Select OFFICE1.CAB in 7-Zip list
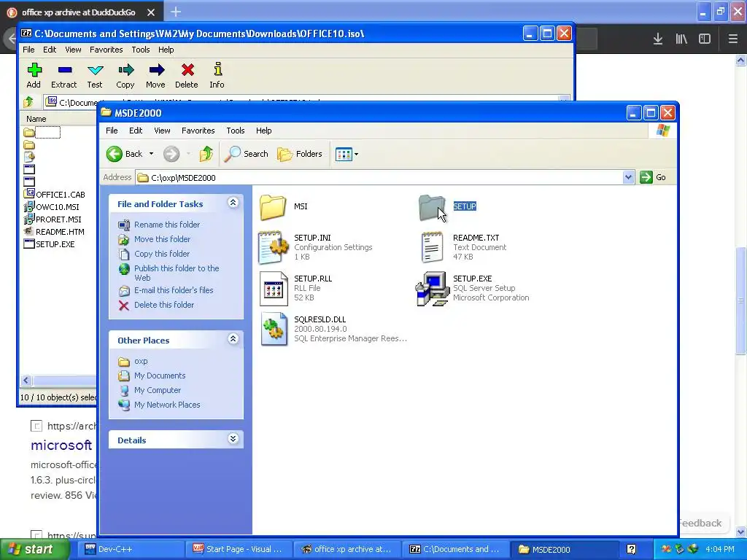 tap(60, 194)
